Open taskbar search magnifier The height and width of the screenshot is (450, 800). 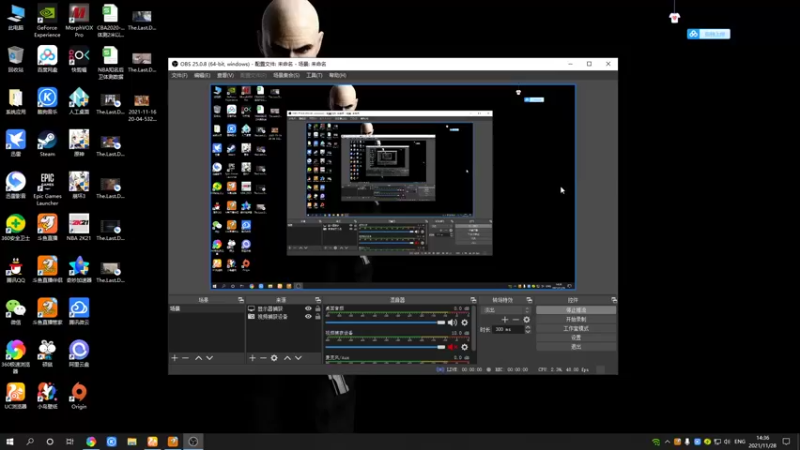point(30,442)
